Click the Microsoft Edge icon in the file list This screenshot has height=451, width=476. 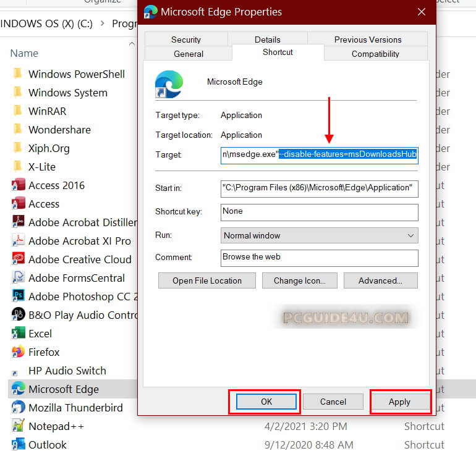click(x=18, y=389)
